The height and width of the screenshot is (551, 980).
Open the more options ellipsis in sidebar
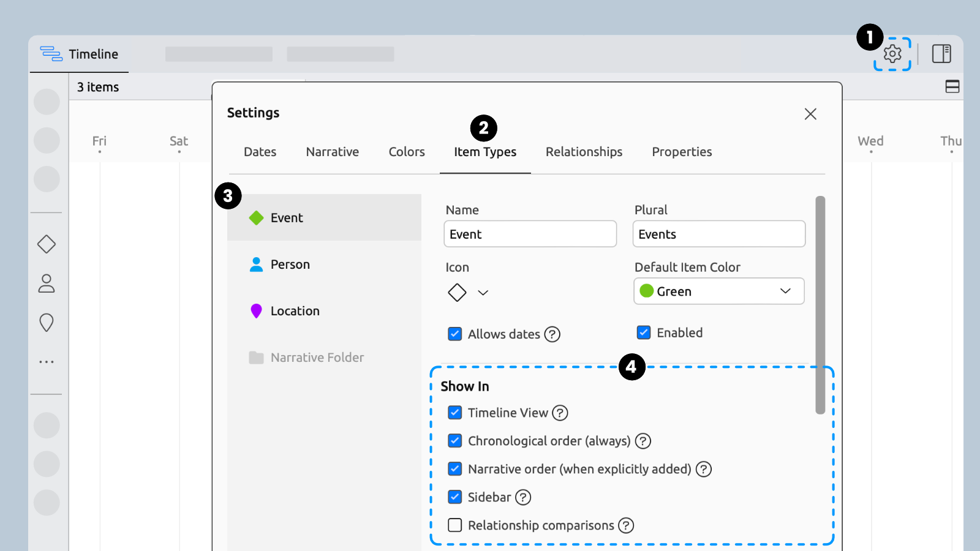click(47, 362)
